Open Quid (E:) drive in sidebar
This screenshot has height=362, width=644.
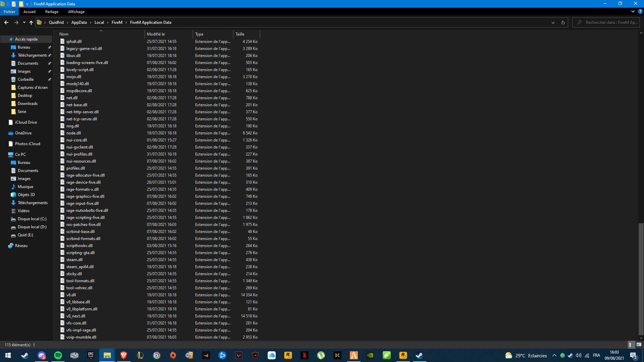pyautogui.click(x=25, y=235)
